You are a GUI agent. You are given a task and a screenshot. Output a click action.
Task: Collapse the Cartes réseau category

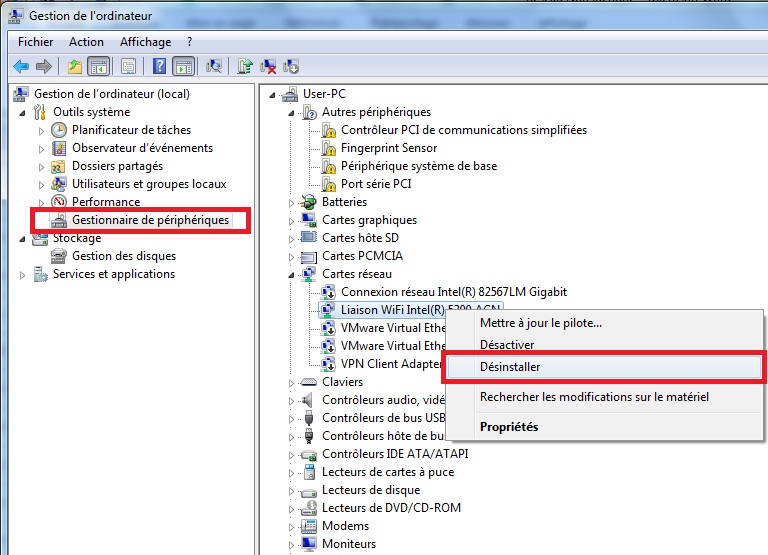click(292, 274)
